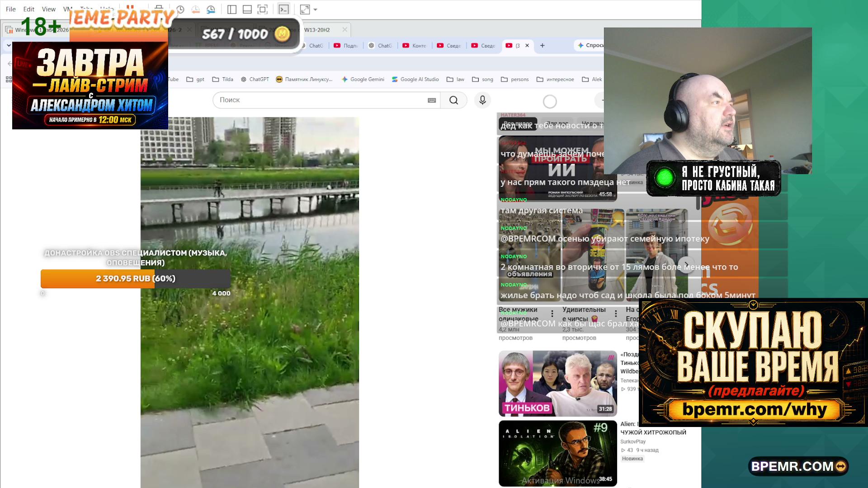Open the File menu in VMware
Viewport: 868px width, 488px height.
[x=11, y=9]
